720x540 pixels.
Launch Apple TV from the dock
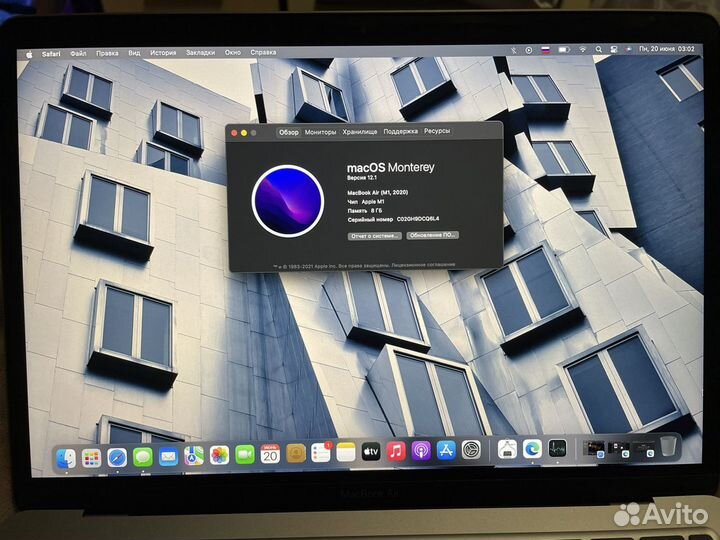tap(371, 451)
